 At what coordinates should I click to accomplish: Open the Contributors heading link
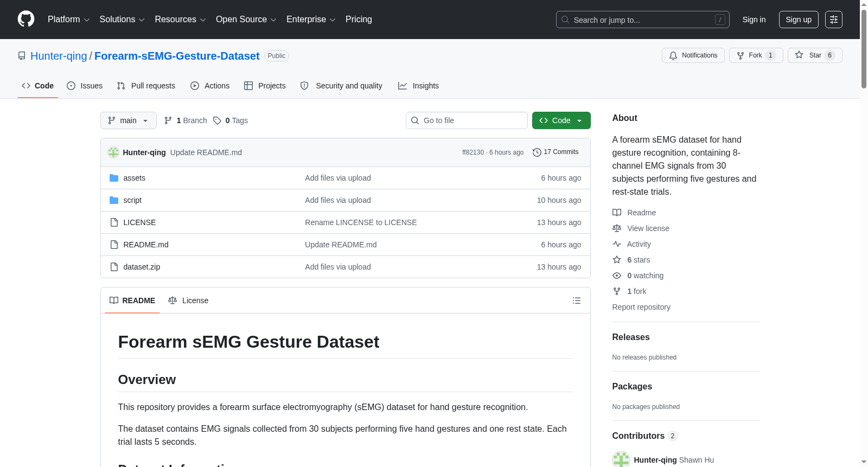click(x=644, y=436)
